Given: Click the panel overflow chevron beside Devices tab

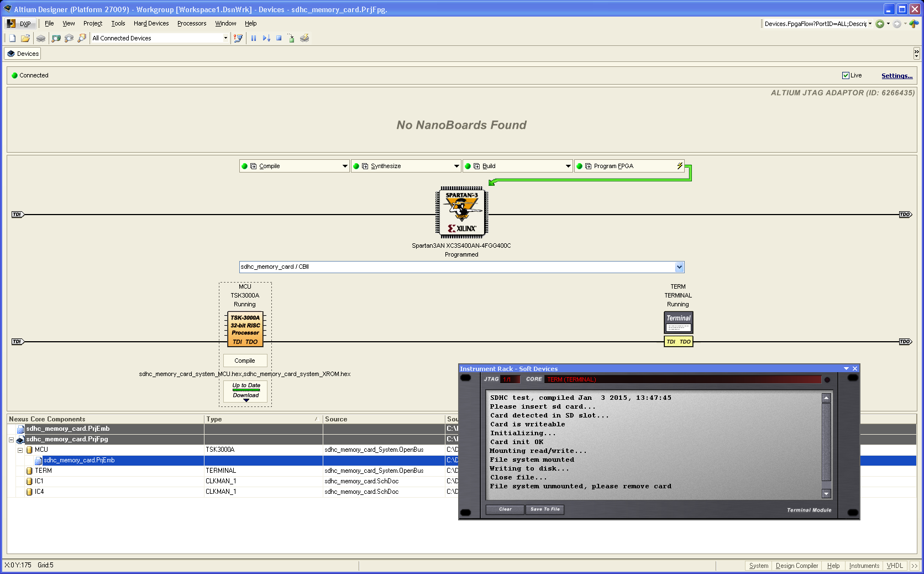Looking at the screenshot, I should [x=917, y=54].
